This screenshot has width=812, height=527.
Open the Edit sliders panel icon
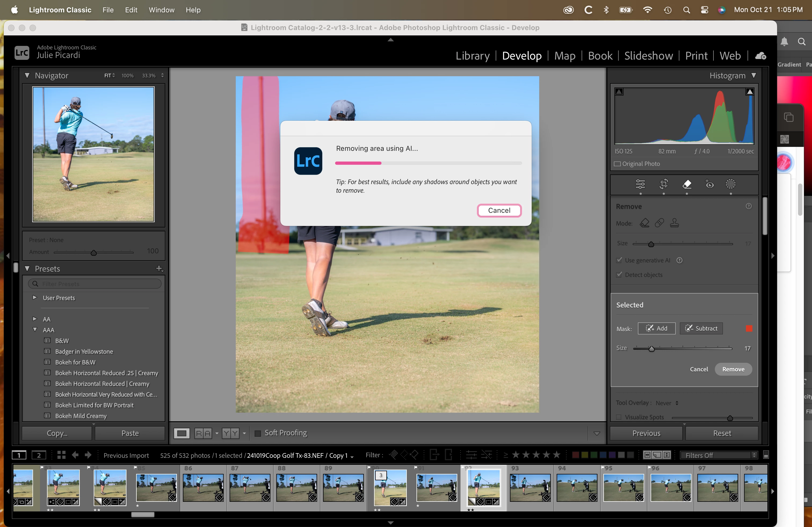coord(640,184)
